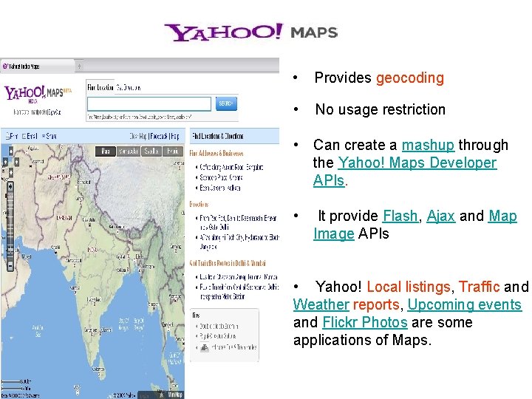Image resolution: width=532 pixels, height=399 pixels.
Task: Click the 'No usage restriction' bullet text
Action: pos(381,109)
